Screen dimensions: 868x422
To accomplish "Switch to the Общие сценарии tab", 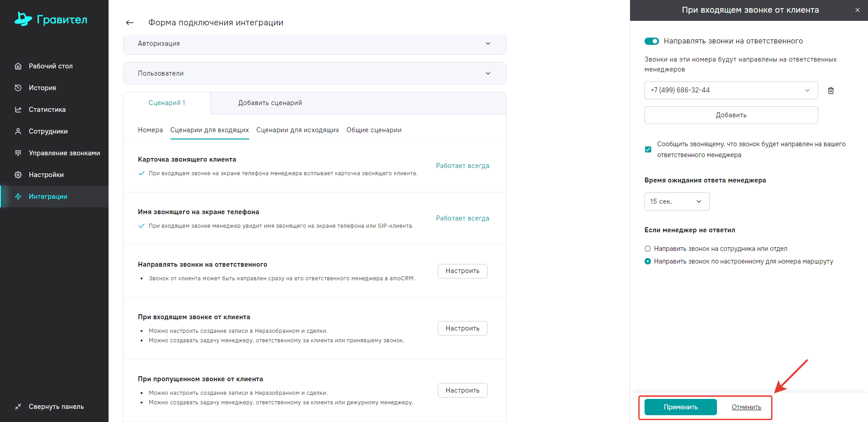I will pos(374,130).
